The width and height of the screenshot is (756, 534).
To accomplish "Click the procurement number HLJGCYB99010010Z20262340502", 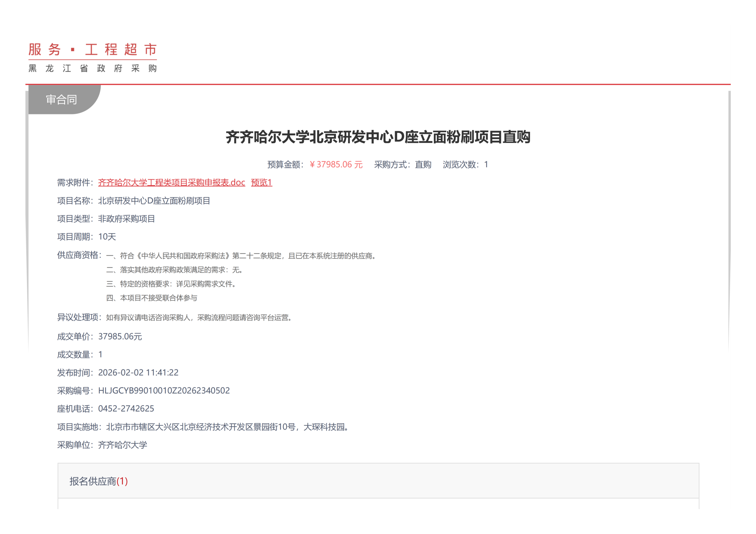I will tap(164, 390).
